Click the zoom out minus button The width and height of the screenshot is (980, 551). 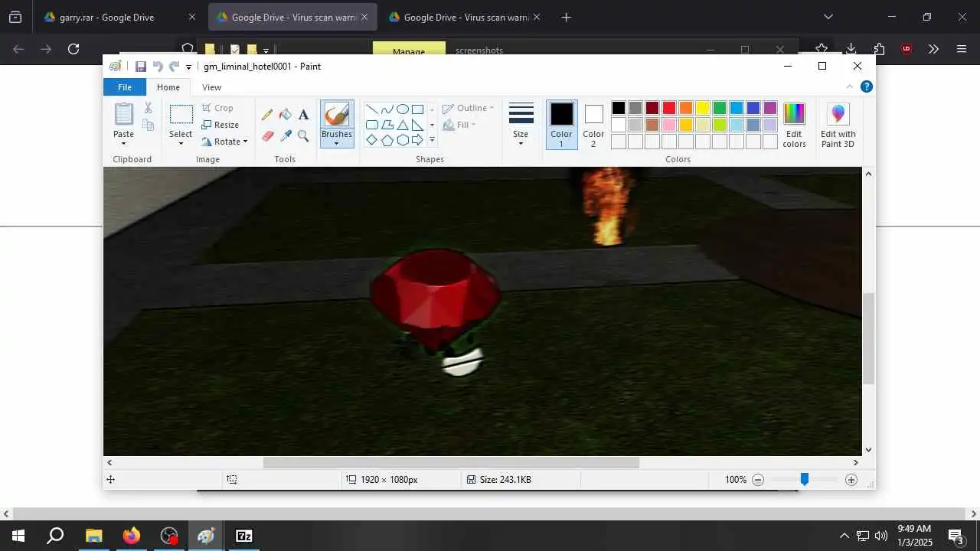[758, 480]
